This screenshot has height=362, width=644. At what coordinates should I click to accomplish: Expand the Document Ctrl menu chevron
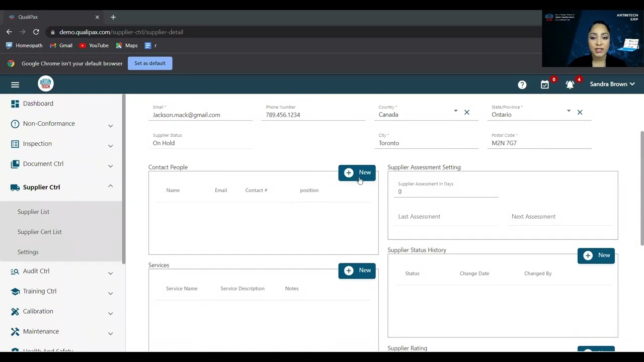click(110, 165)
